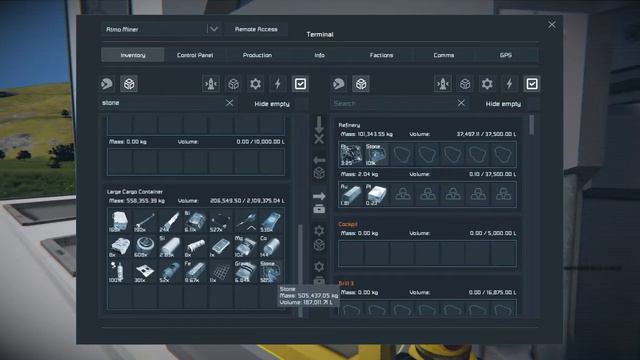Select the 100% gas bottle item
Screen dimensions: 640x360
click(x=120, y=271)
